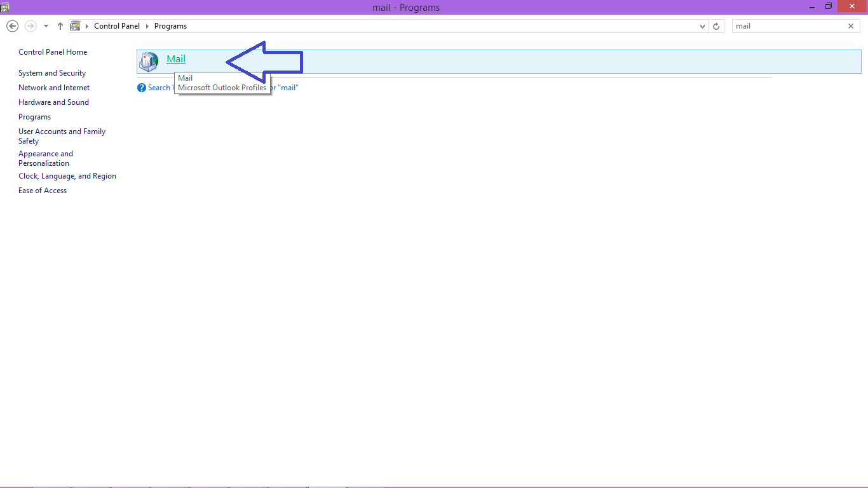Select the Programs breadcrumb in address bar
This screenshot has width=868, height=488.
coord(170,26)
